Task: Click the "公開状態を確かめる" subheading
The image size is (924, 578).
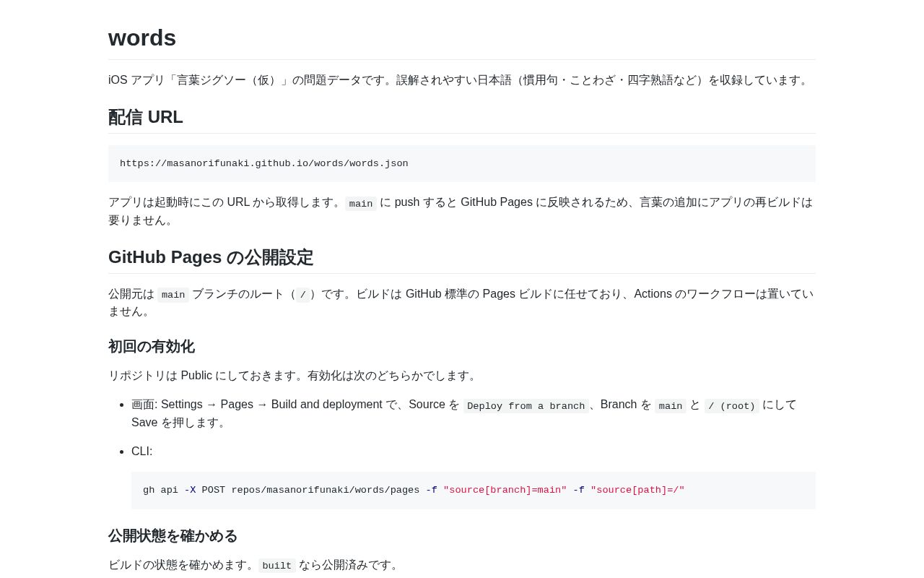Action: point(173,536)
